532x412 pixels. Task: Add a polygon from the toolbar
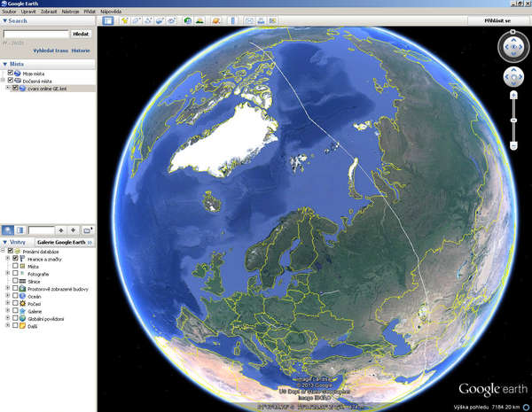137,20
